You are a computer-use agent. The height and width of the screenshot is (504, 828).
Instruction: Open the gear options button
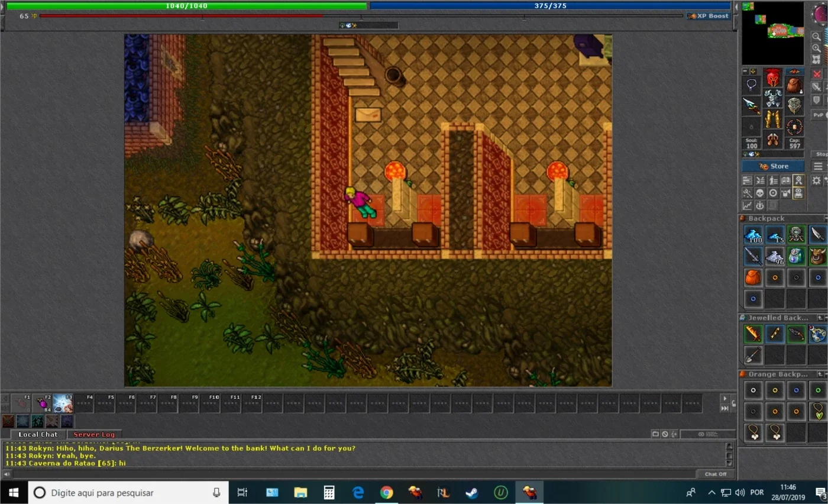coord(816,180)
